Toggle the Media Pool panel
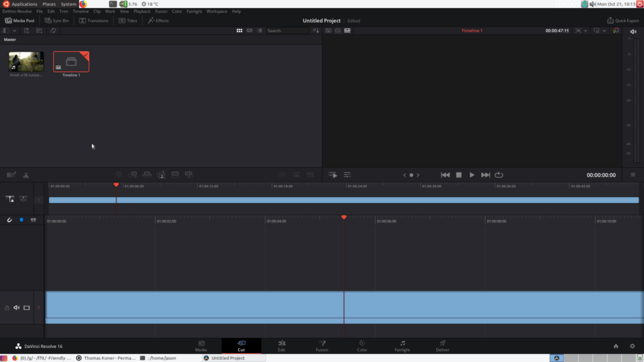Viewport: 644px width, 362px height. (19, 21)
